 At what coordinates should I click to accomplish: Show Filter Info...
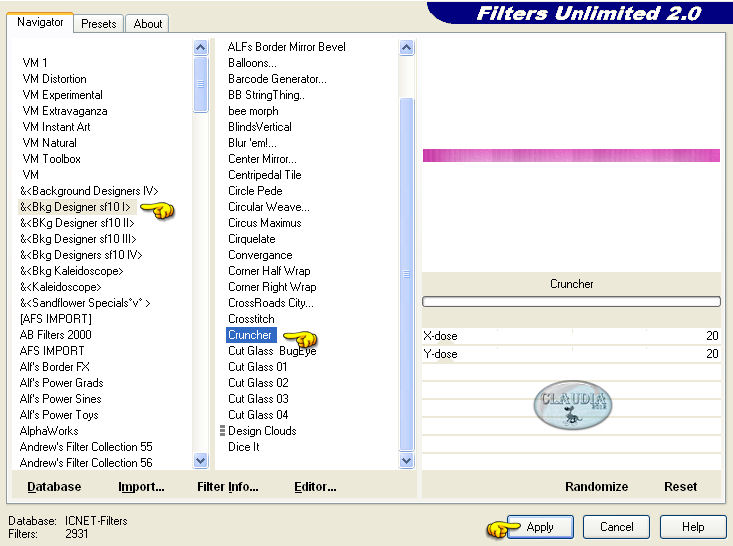228,487
